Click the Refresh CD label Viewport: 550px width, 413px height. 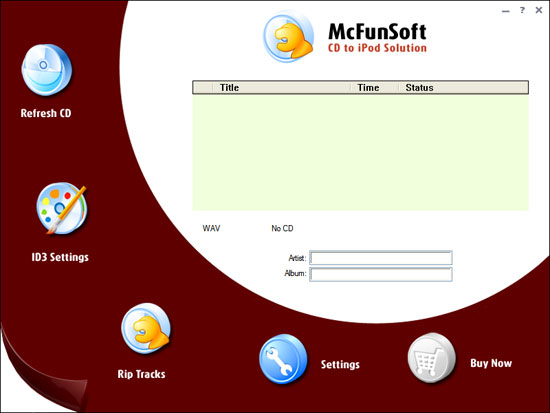click(46, 113)
